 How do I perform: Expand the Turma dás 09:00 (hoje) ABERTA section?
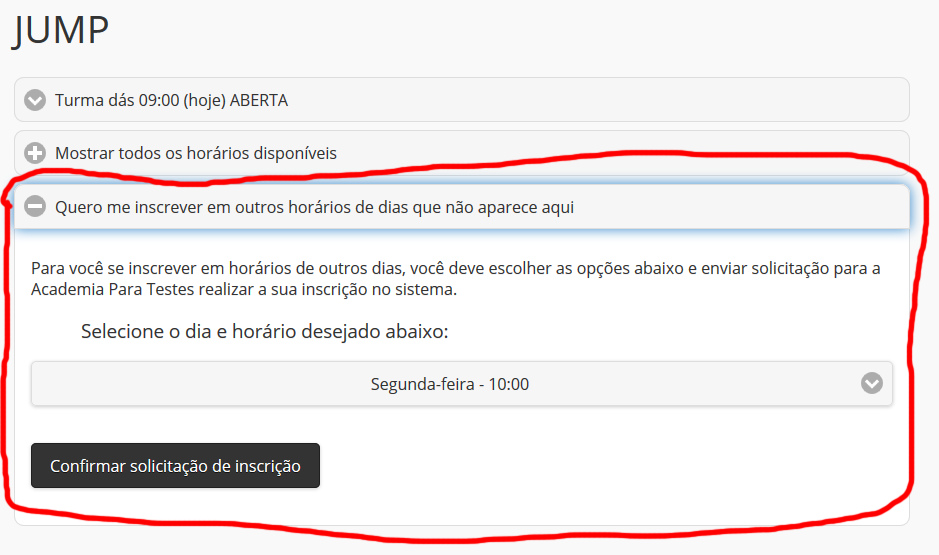[172, 100]
